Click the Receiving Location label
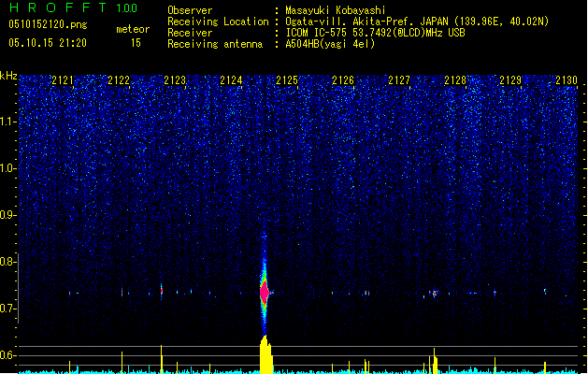Viewport: 588px width, 374px height. 218,22
